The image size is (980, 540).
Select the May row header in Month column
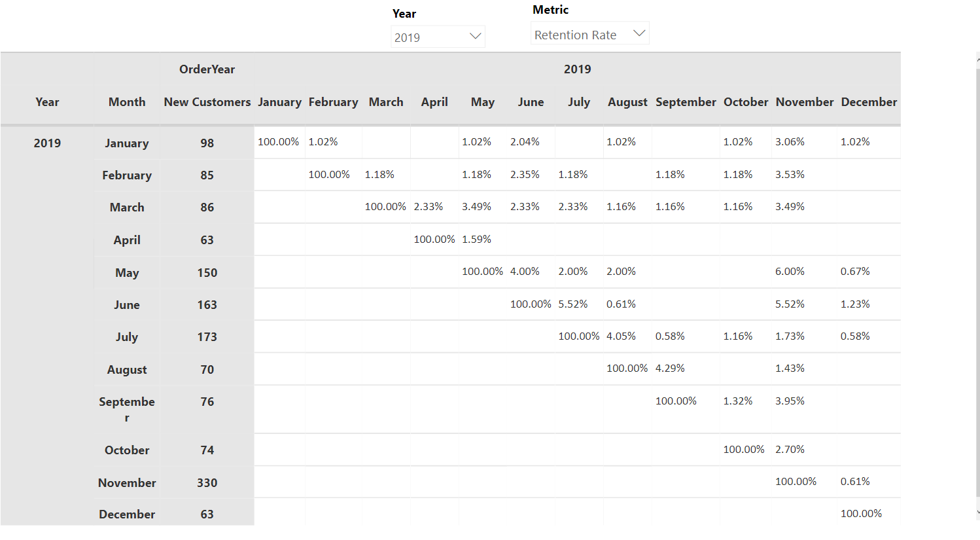click(x=127, y=273)
